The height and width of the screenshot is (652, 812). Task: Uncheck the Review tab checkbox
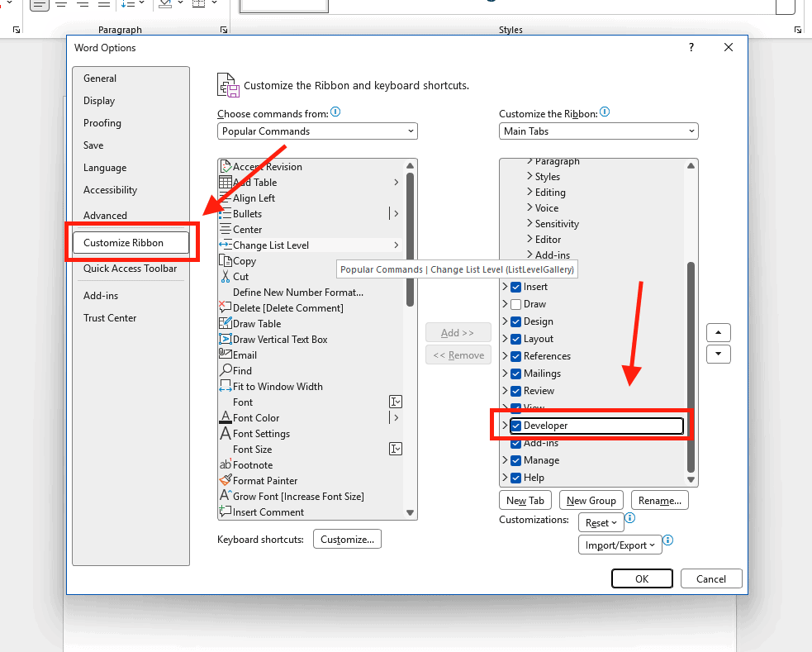(x=515, y=391)
